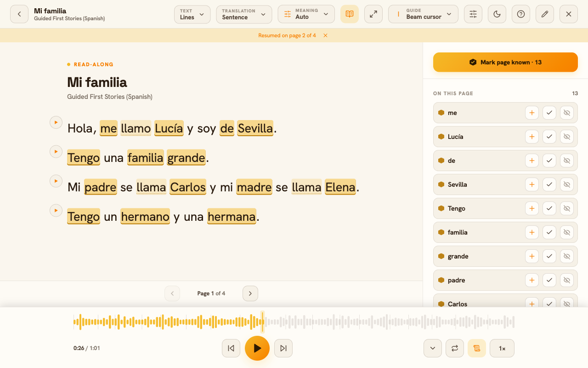The image size is (588, 368).
Task: Toggle the open-book side panel button
Action: (x=350, y=14)
